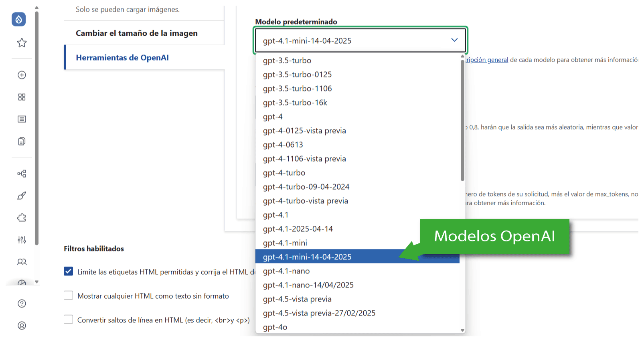Open the puzzle piece extend icon
The height and width of the screenshot is (342, 644).
(x=22, y=218)
